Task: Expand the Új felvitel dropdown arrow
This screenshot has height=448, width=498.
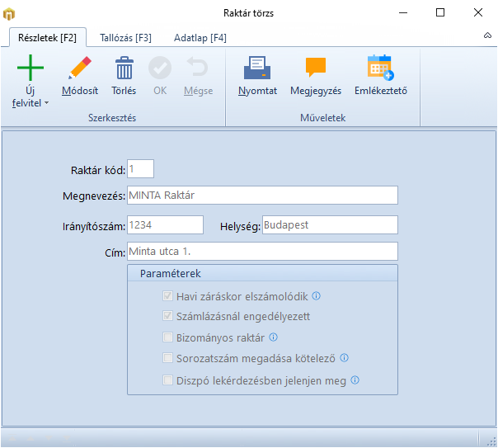Action: (46, 103)
